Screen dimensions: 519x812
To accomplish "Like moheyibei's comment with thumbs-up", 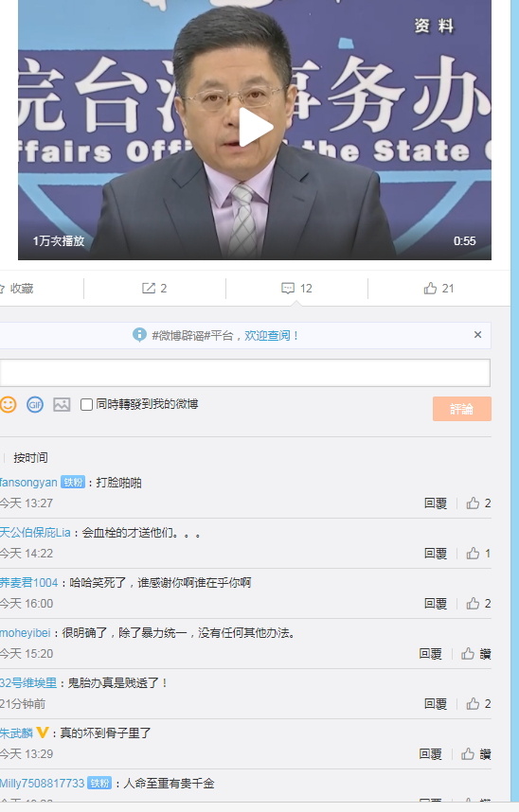I will pos(475,654).
